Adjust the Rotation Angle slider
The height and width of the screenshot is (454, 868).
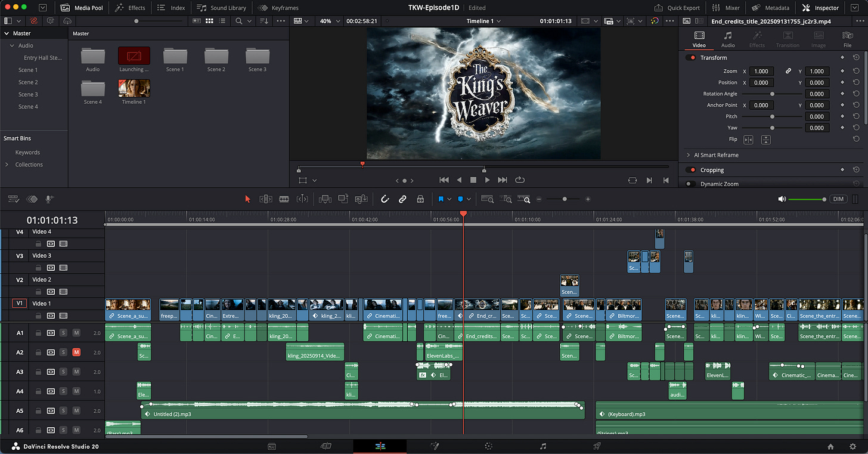(772, 94)
